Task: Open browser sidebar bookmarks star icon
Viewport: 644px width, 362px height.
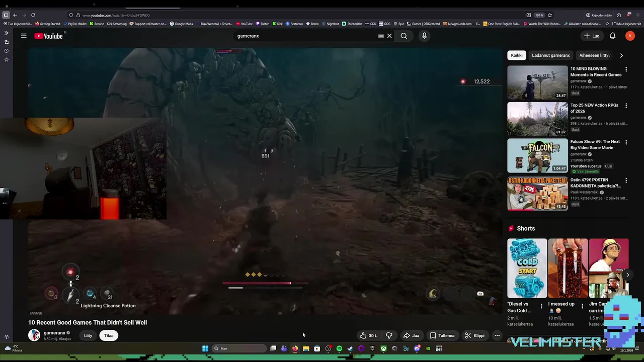Action: [6, 59]
